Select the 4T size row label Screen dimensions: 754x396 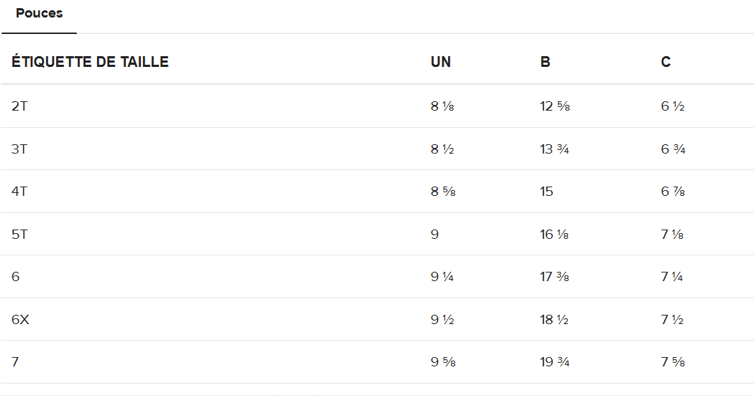pyautogui.click(x=19, y=191)
